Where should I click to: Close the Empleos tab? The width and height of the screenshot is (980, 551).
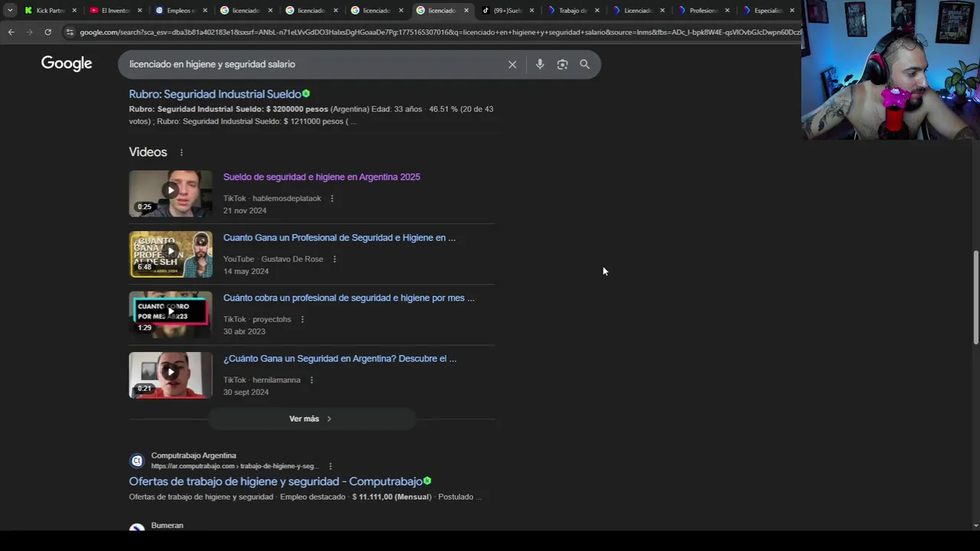pyautogui.click(x=204, y=10)
